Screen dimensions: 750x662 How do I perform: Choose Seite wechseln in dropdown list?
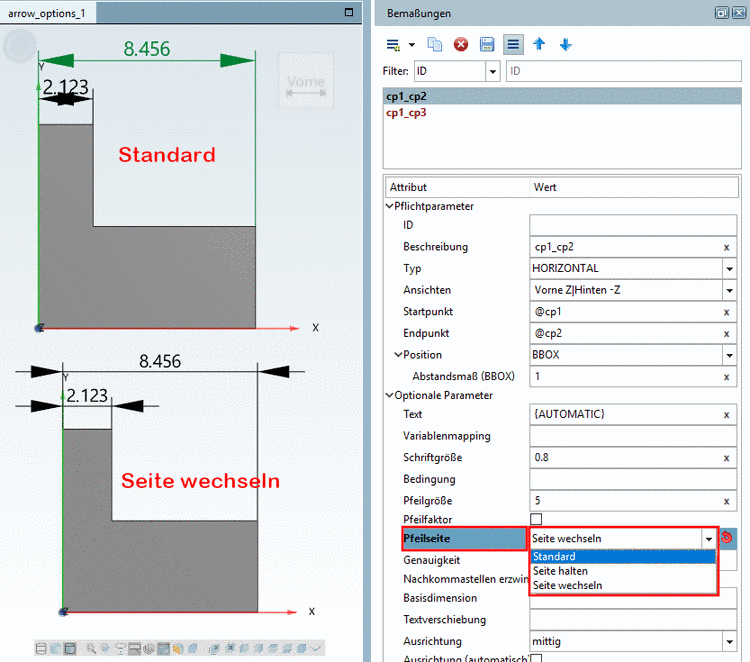click(x=623, y=585)
